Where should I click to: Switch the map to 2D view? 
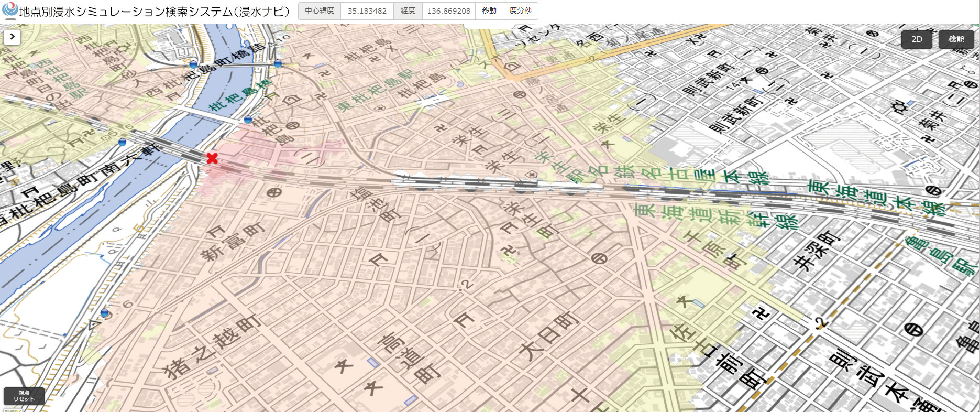click(x=917, y=39)
